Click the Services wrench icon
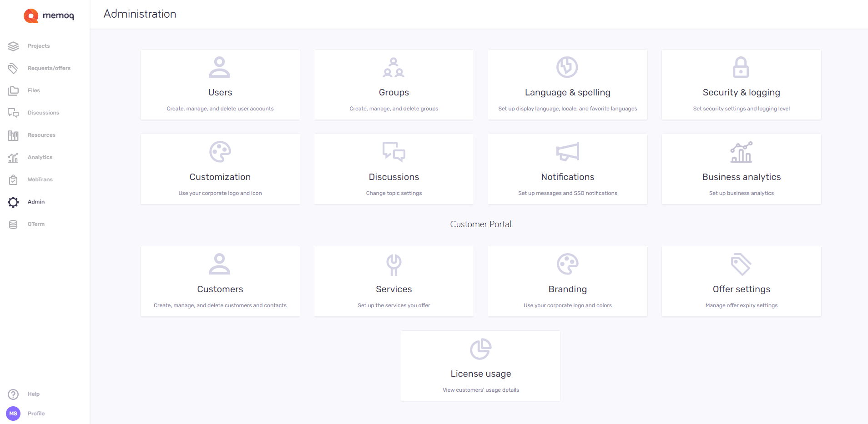The height and width of the screenshot is (424, 868). 394,264
